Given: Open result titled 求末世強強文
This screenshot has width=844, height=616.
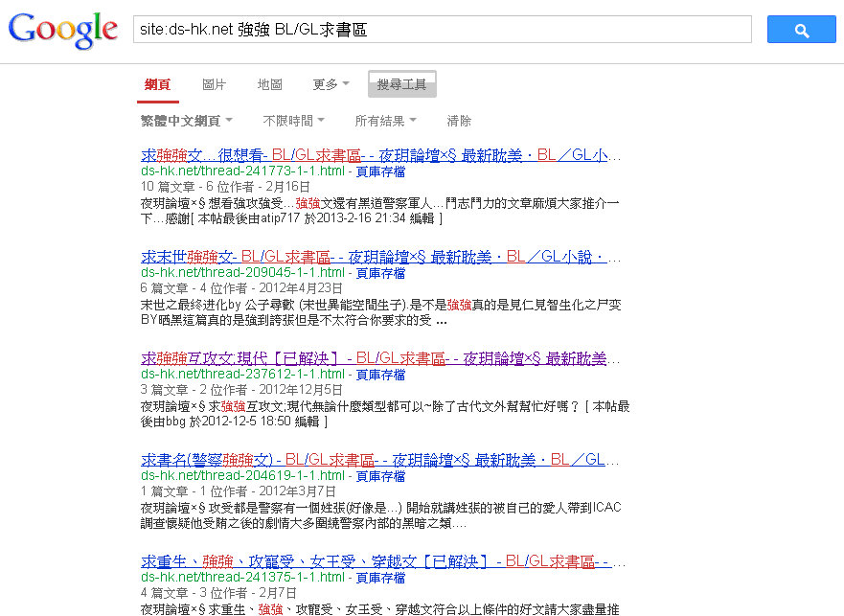Looking at the screenshot, I should [x=380, y=257].
